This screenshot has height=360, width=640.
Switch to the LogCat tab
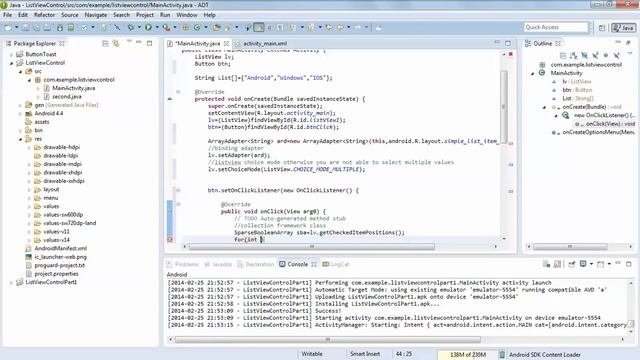[336, 264]
